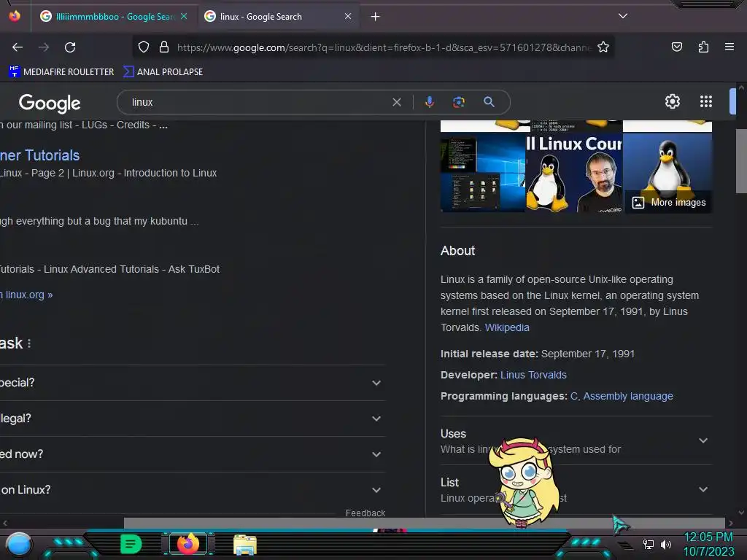Open the Pocket save icon
The width and height of the screenshot is (747, 560).
coord(676,47)
